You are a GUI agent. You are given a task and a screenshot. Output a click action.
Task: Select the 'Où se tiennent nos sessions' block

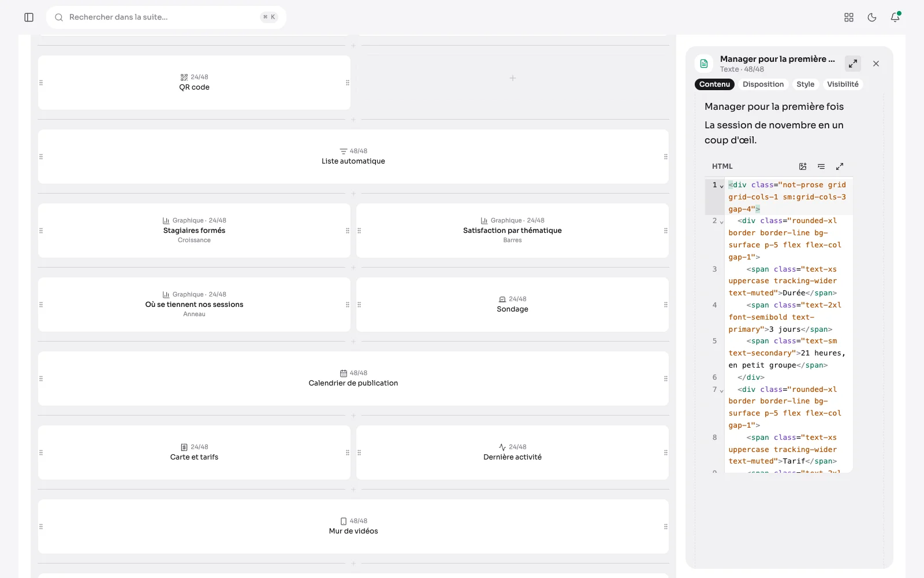coord(194,305)
